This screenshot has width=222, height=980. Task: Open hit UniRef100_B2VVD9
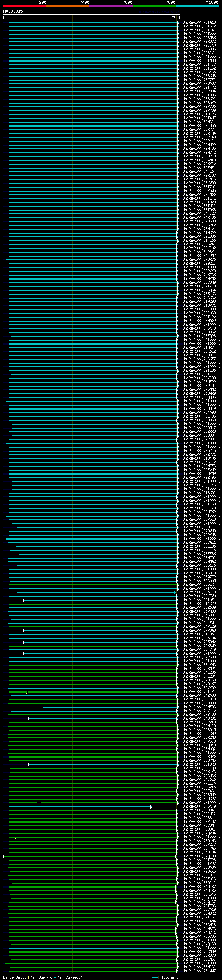(199, 688)
